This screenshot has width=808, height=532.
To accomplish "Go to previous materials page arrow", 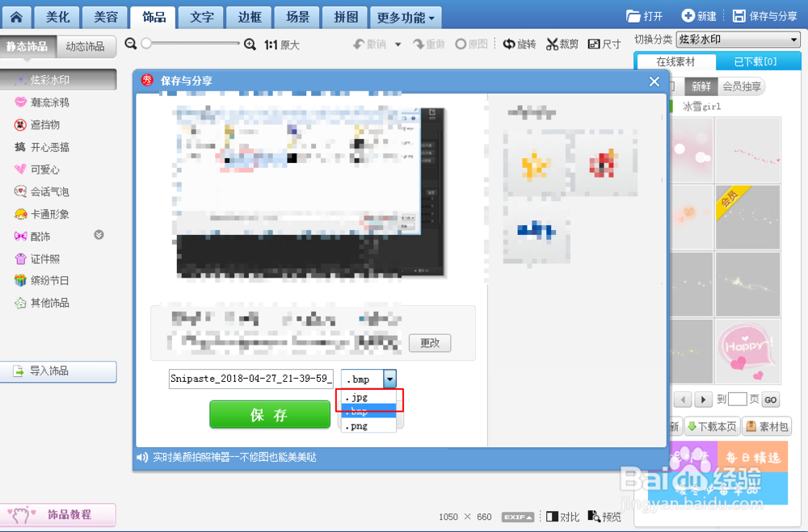I will click(x=684, y=399).
